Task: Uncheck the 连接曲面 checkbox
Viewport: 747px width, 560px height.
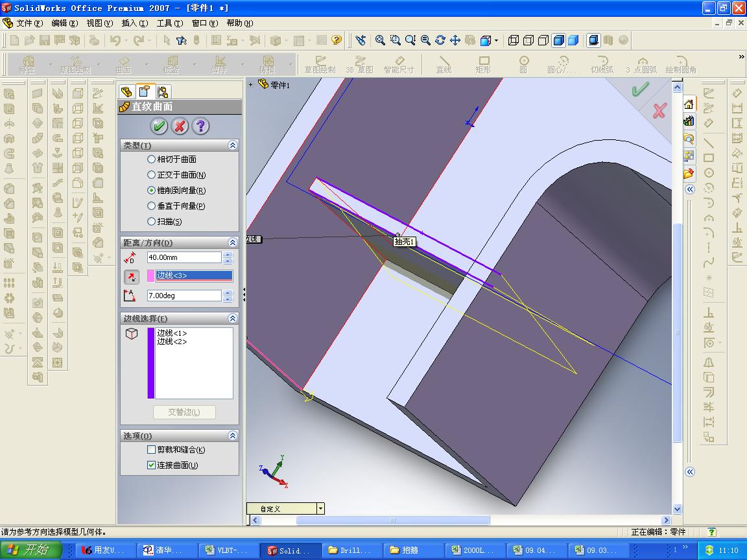Action: 152,465
